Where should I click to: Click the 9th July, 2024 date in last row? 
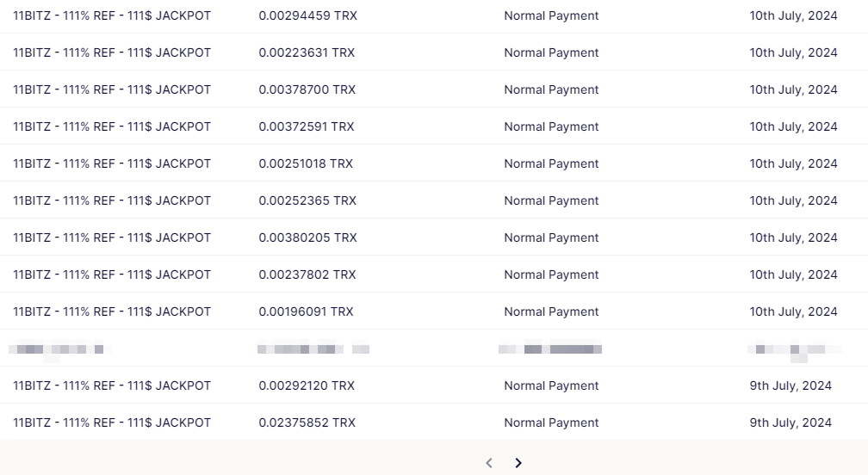tap(790, 423)
